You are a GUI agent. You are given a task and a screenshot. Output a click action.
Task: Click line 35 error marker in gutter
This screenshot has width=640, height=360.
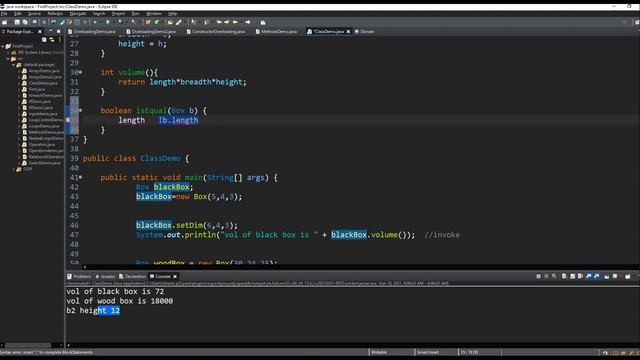pos(68,120)
